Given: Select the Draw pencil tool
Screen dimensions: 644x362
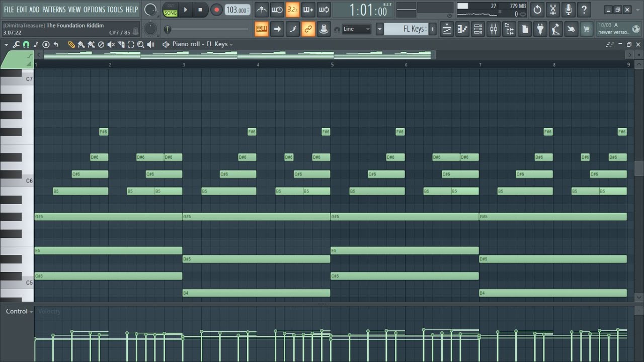Looking at the screenshot, I should [x=71, y=44].
